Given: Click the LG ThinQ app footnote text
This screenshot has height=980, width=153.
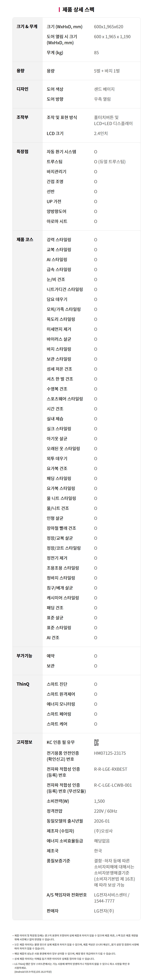Looking at the screenshot, I should (72, 964).
